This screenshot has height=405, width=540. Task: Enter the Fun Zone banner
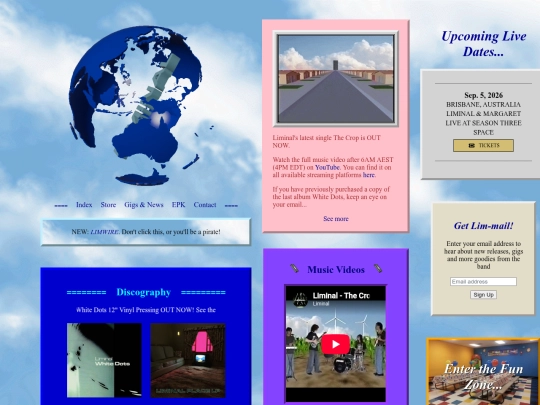pos(483,372)
